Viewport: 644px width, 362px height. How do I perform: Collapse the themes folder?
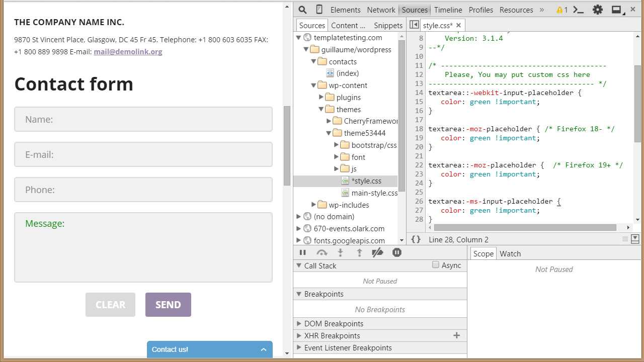[x=321, y=109]
